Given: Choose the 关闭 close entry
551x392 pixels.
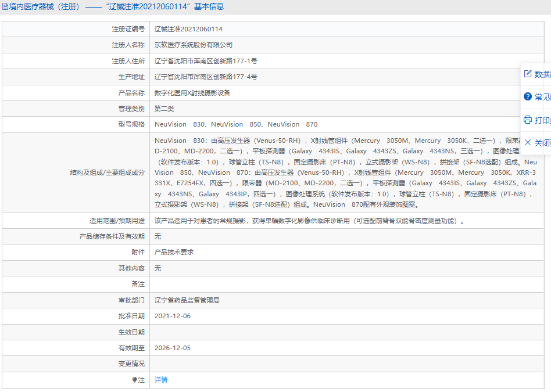Looking at the screenshot, I should 542,143.
